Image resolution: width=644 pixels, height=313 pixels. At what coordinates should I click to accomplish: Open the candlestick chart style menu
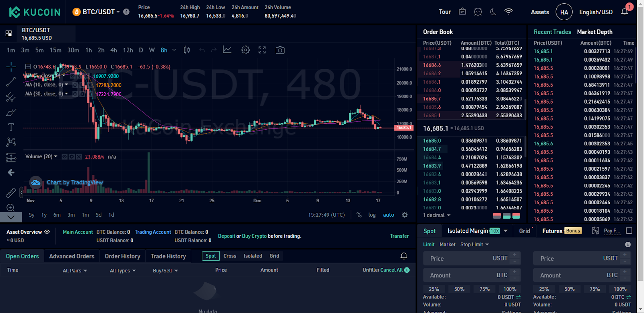pos(187,50)
